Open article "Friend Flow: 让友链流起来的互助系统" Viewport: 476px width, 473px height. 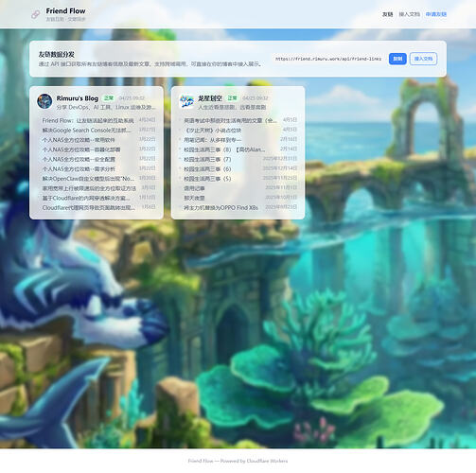pos(88,120)
